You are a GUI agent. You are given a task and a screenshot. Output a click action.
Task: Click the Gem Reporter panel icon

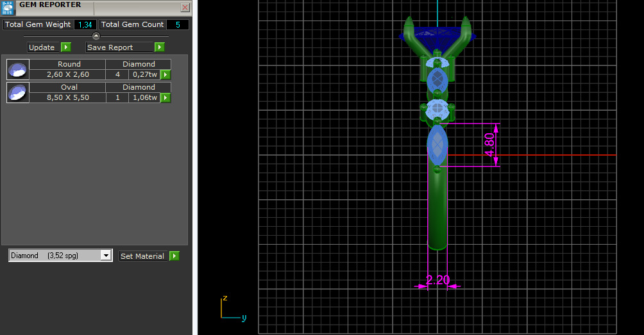point(8,8)
